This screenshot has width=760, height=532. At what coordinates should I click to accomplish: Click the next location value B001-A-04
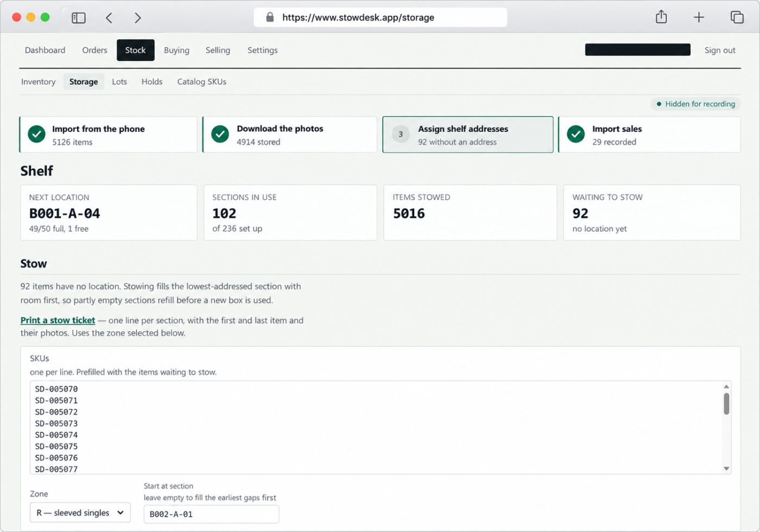click(x=65, y=213)
